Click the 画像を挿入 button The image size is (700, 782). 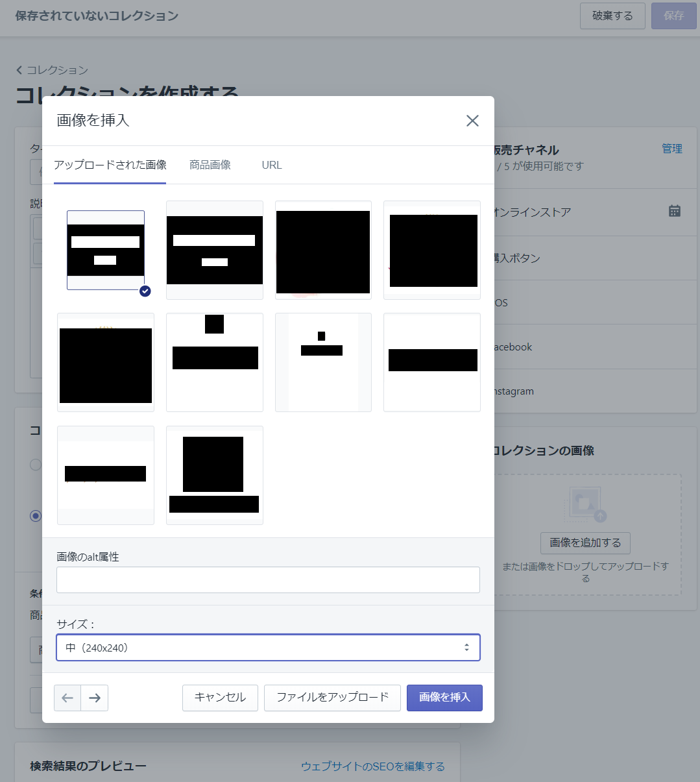[444, 698]
